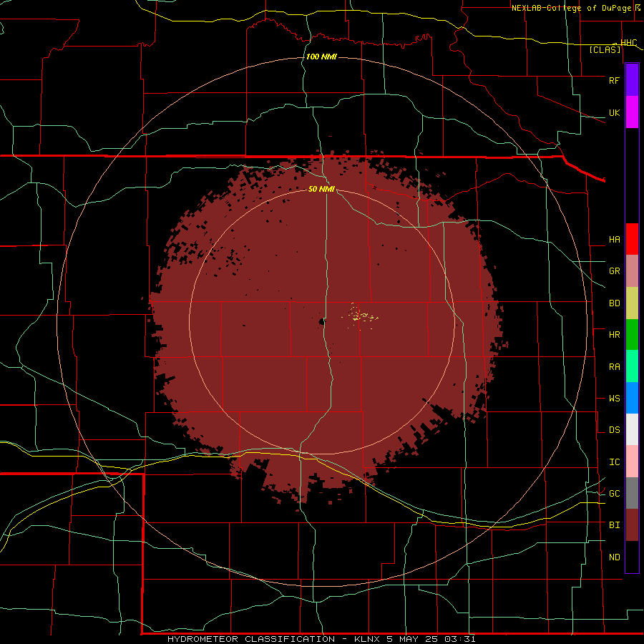Click the '50 NMI' range ring label

[321, 189]
